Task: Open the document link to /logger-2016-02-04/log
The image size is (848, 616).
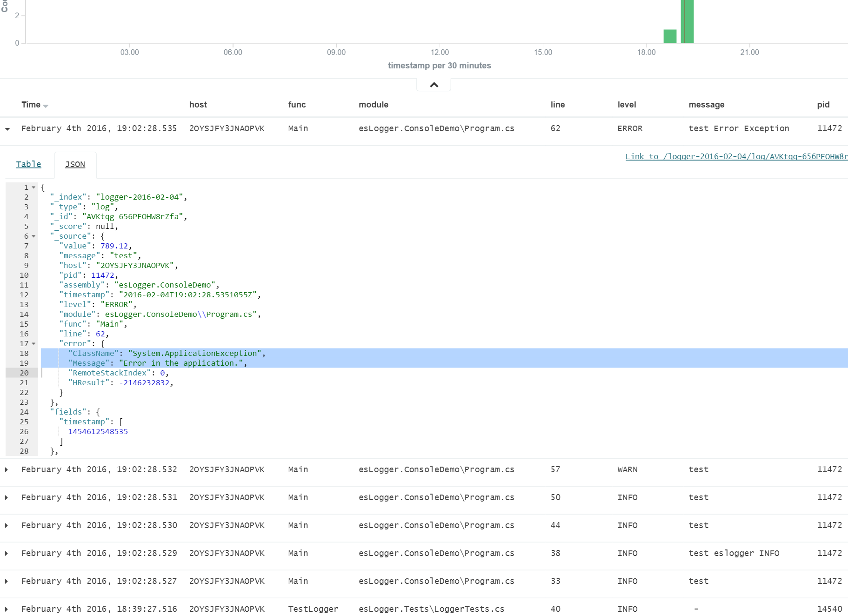Action: pyautogui.click(x=735, y=157)
